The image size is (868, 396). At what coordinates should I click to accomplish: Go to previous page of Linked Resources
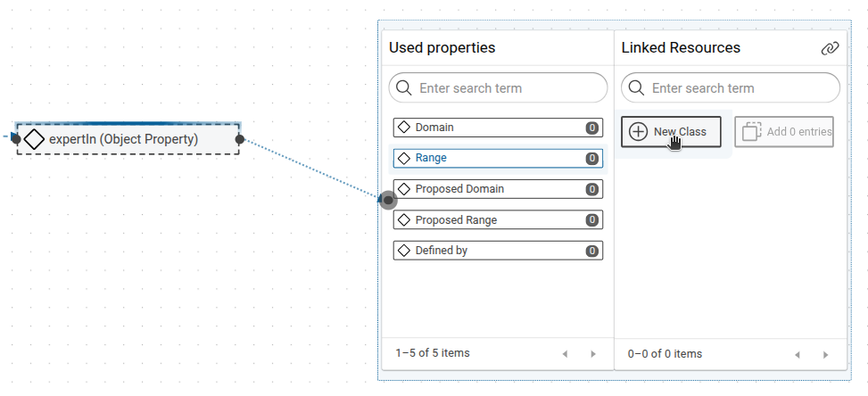(798, 354)
